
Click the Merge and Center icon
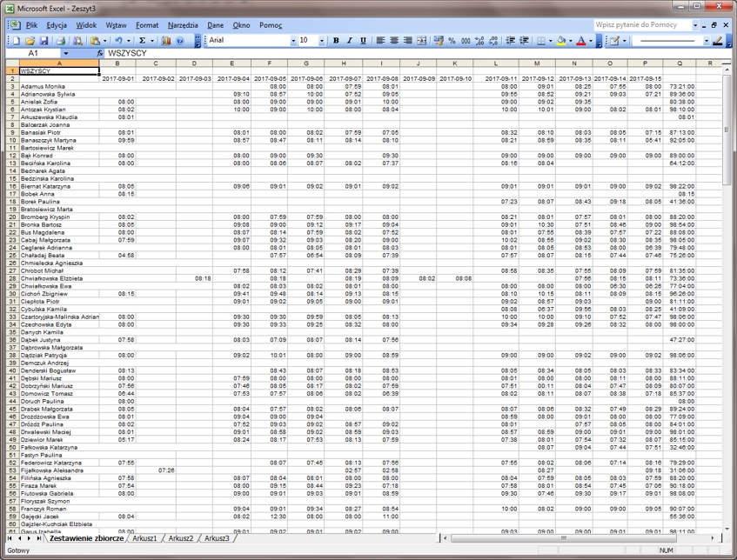(422, 41)
